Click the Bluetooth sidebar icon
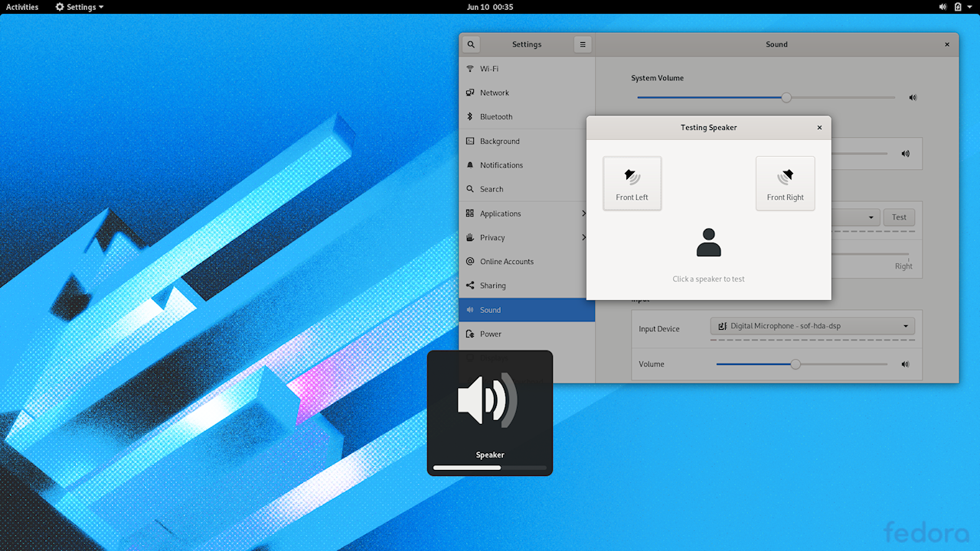The width and height of the screenshot is (980, 551). 470,117
